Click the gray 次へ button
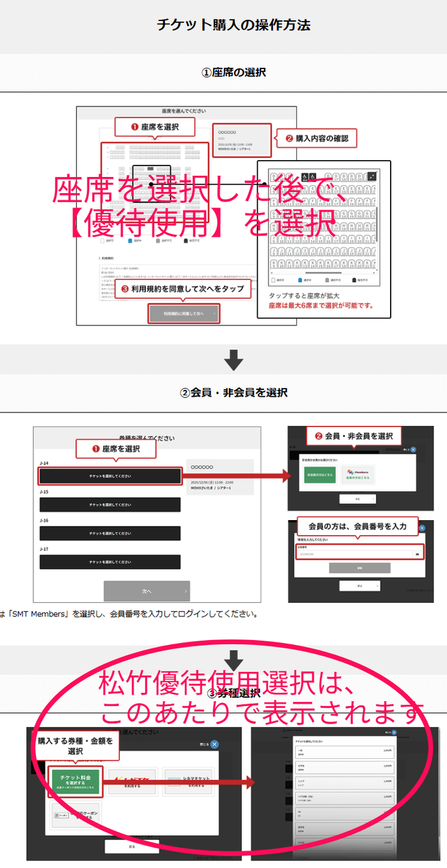The width and height of the screenshot is (447, 868). pyautogui.click(x=147, y=591)
